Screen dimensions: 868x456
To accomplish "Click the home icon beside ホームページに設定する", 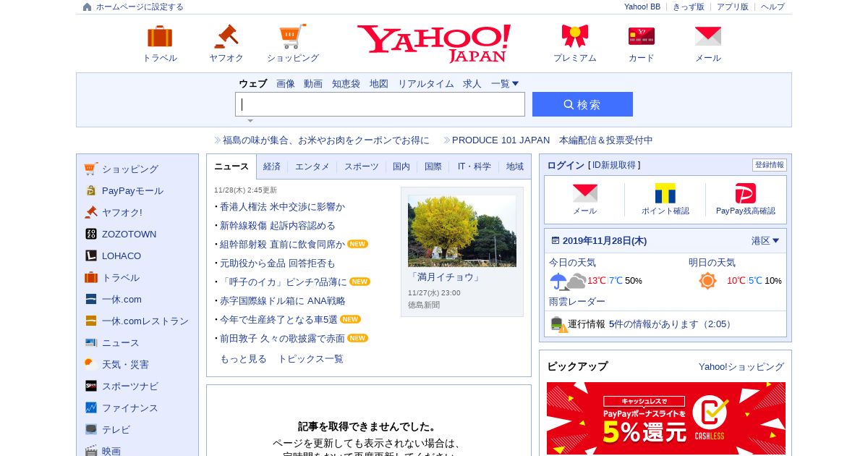I will [x=88, y=7].
